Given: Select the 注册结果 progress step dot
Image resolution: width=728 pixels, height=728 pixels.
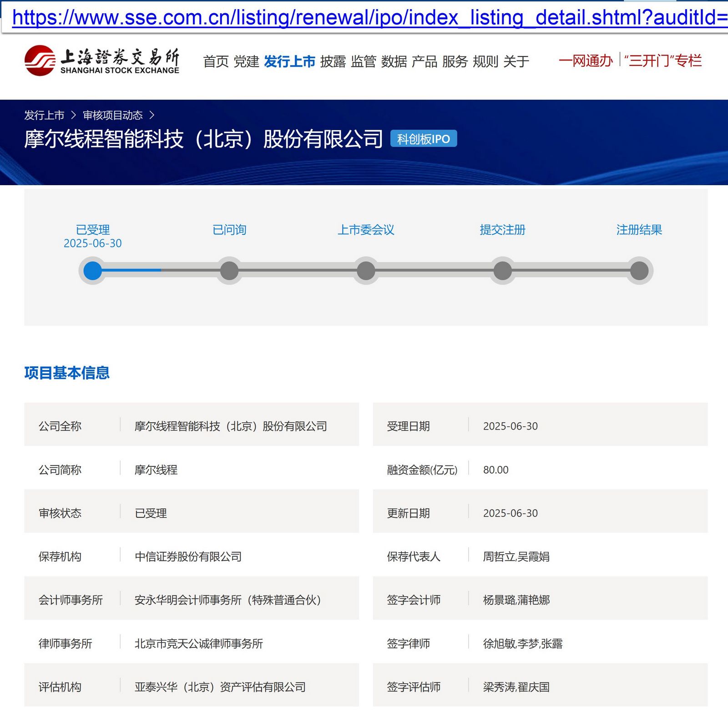Looking at the screenshot, I should [x=639, y=271].
